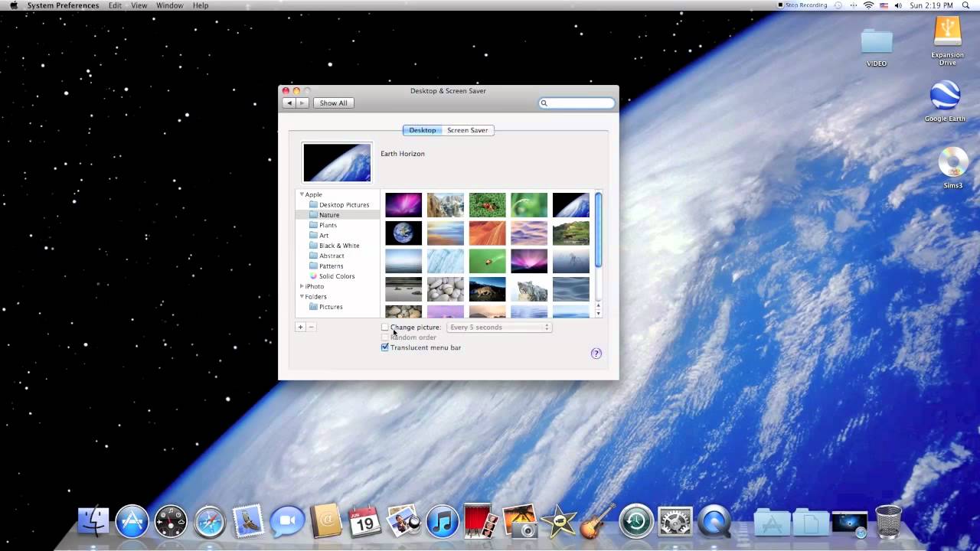Open the Window menu
Viewport: 980px width, 551px height.
tap(169, 5)
